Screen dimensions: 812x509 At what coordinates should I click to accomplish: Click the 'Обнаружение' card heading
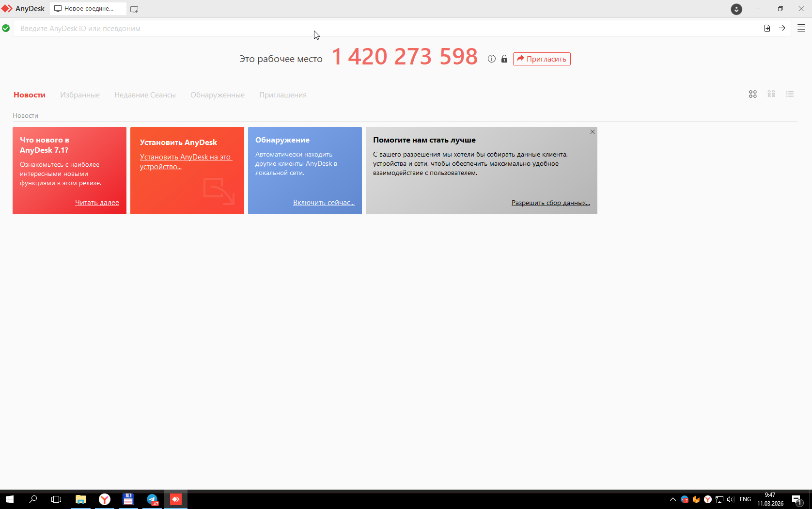tap(282, 140)
